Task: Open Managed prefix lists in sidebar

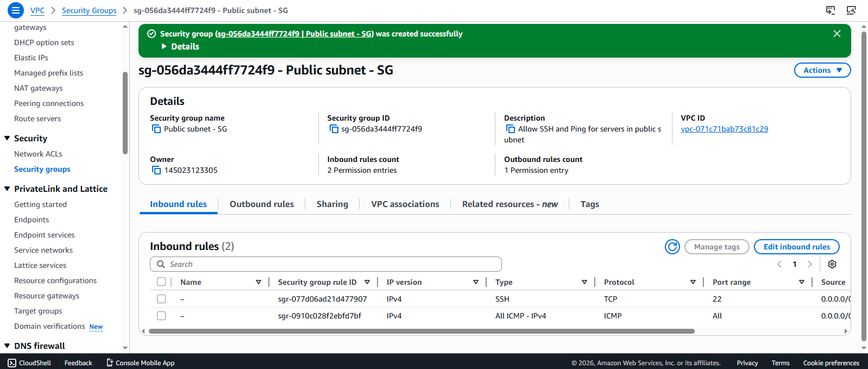Action: [x=49, y=73]
